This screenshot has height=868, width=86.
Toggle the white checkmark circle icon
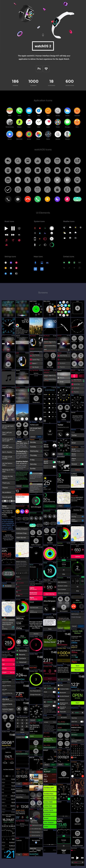click(x=8, y=190)
